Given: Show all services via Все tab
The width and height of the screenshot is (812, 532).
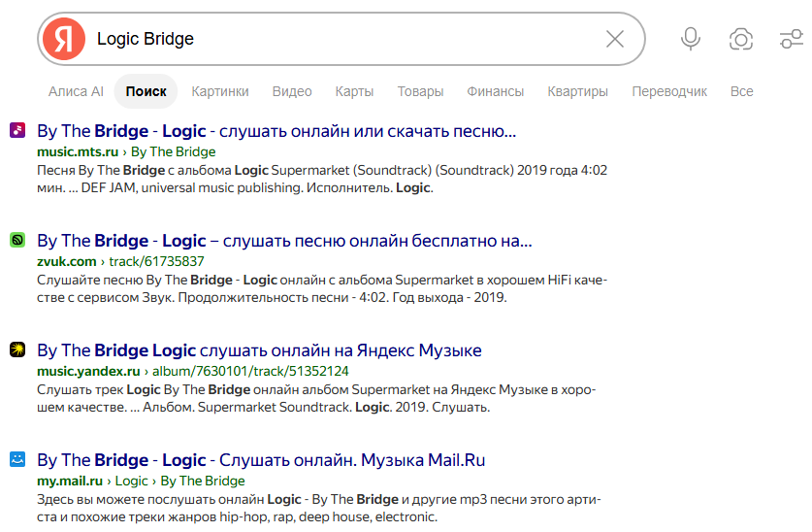Looking at the screenshot, I should [x=741, y=91].
